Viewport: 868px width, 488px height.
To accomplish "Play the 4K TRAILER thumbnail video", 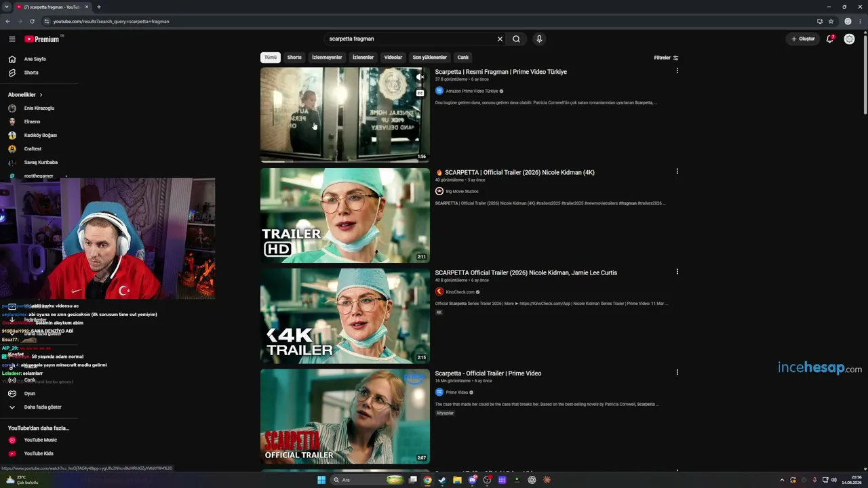I will pos(345,316).
